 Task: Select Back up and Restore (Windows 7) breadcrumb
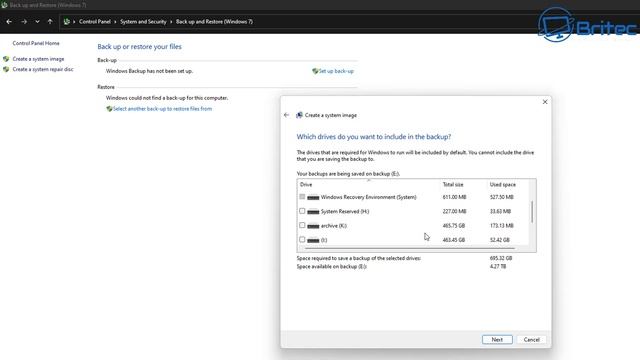(214, 22)
